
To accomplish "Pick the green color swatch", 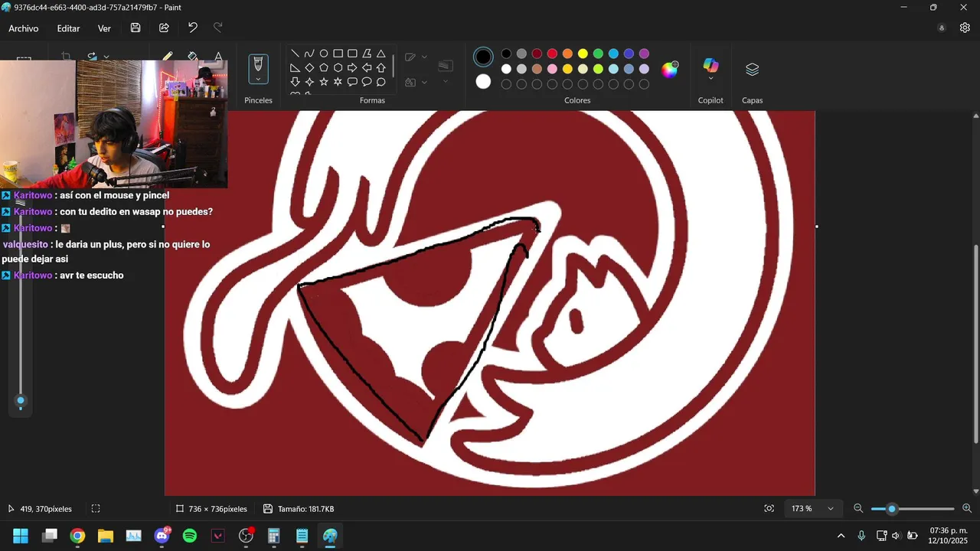I will coord(598,54).
